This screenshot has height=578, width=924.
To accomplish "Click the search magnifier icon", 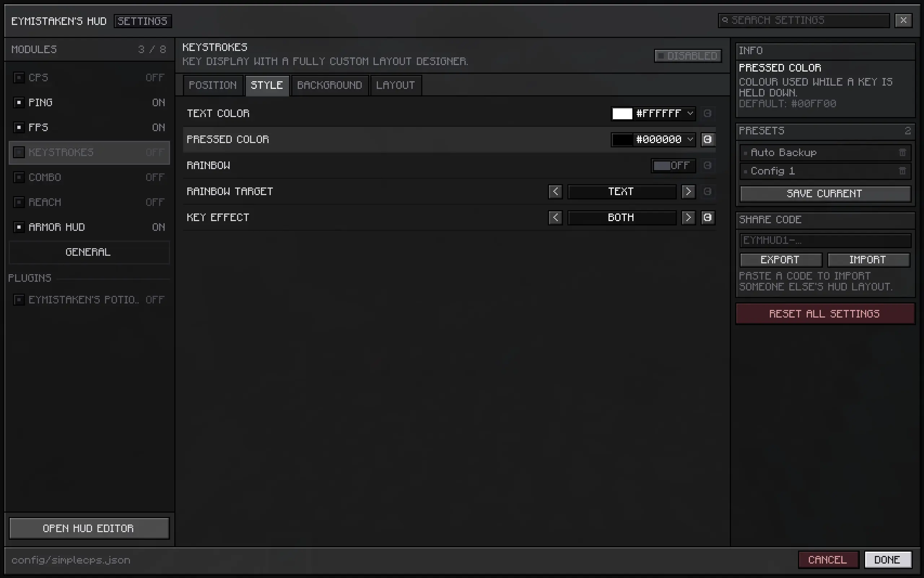I will [x=725, y=20].
